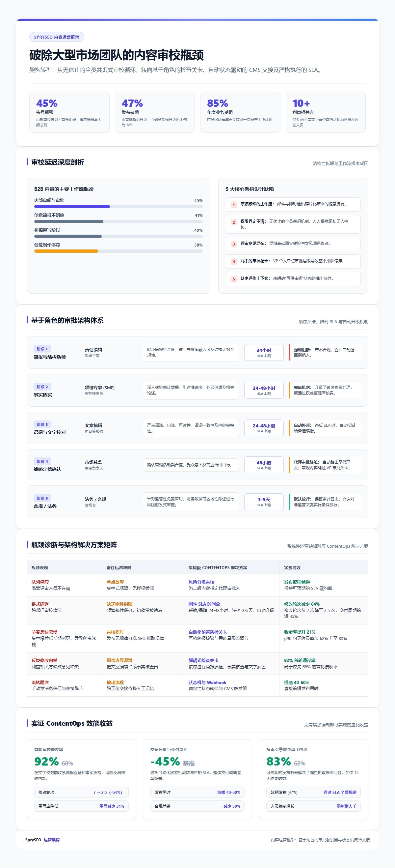Screen dimensions: 395x868
Task: Click the 反复修改内耗 table cell
Action: pyautogui.click(x=64, y=663)
